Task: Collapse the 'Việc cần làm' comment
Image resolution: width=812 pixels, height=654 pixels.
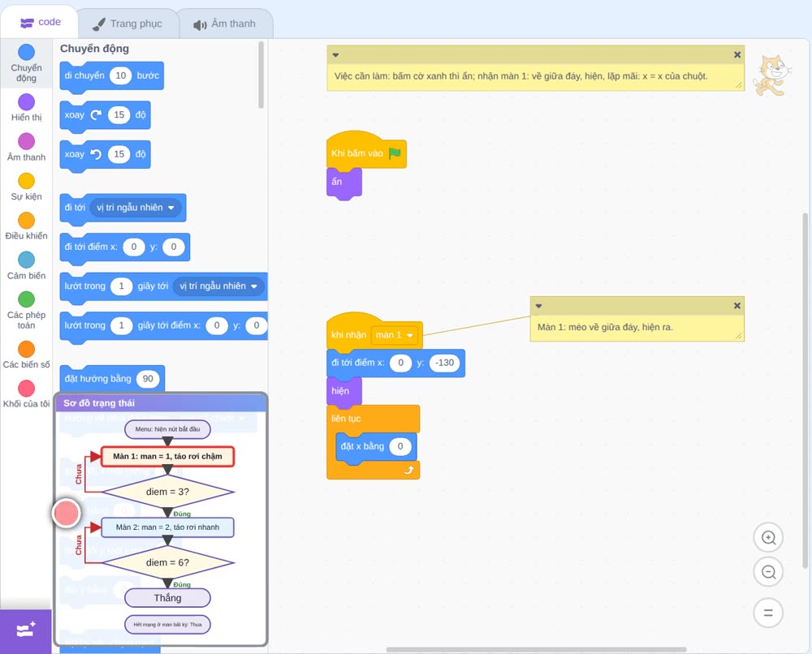Action: 335,55
